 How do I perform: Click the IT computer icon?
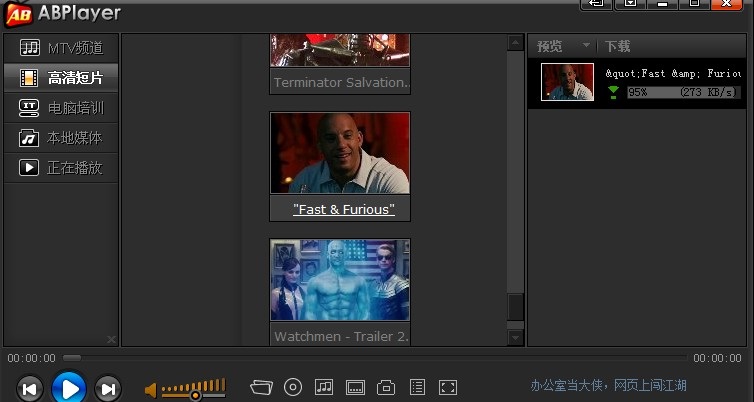tap(29, 108)
